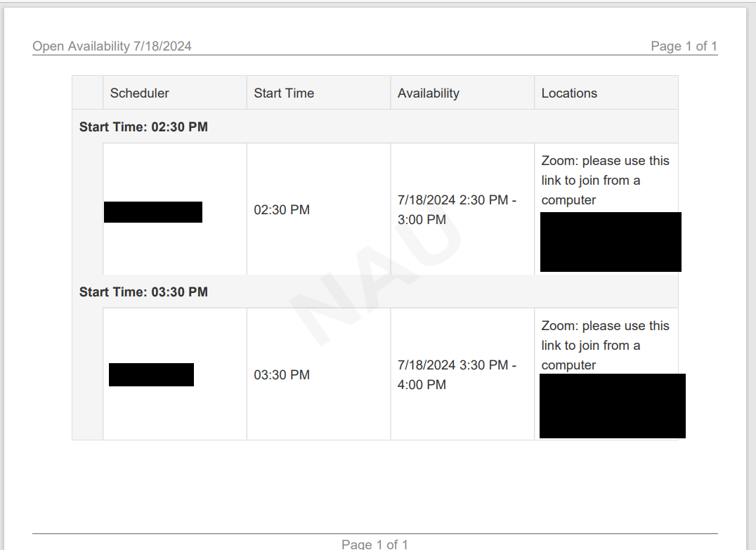Click the bold "Start Time: 02:30 PM" group row

coord(143,127)
